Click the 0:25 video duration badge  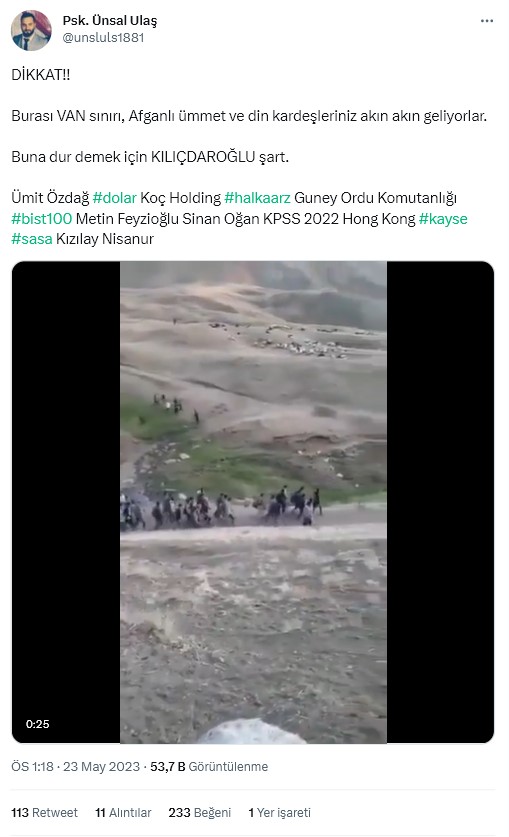pos(37,724)
